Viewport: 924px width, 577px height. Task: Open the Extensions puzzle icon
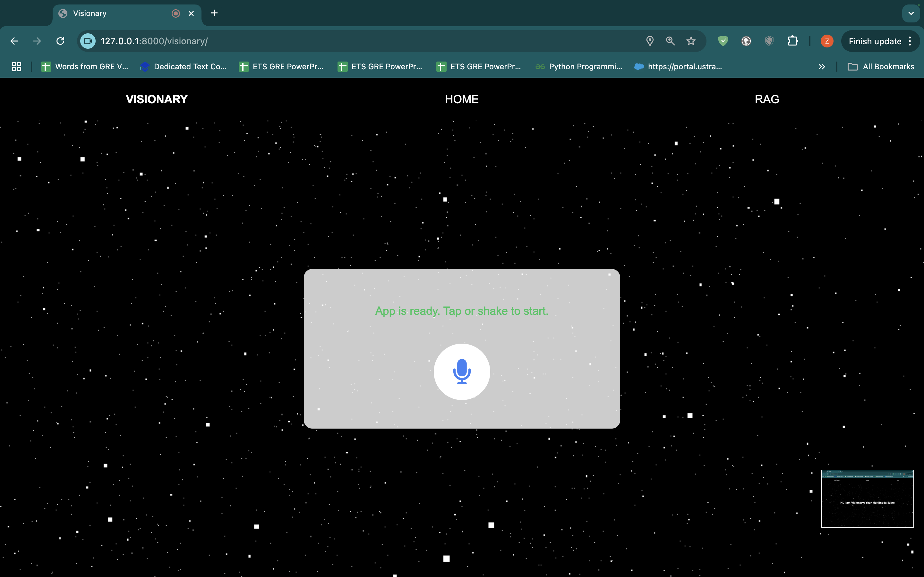(793, 41)
